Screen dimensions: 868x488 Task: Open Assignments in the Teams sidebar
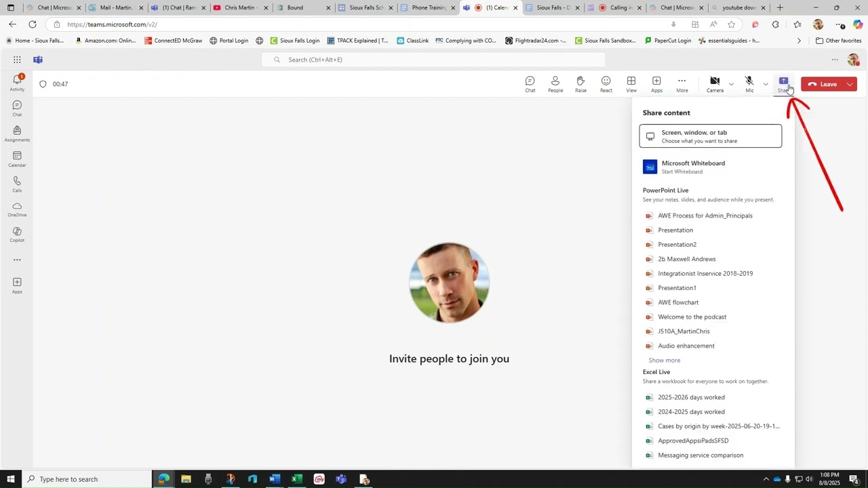[17, 134]
